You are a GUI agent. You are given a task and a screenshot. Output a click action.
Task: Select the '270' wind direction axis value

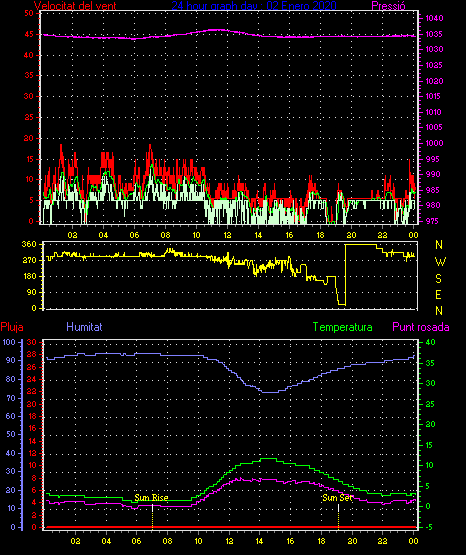point(29,260)
